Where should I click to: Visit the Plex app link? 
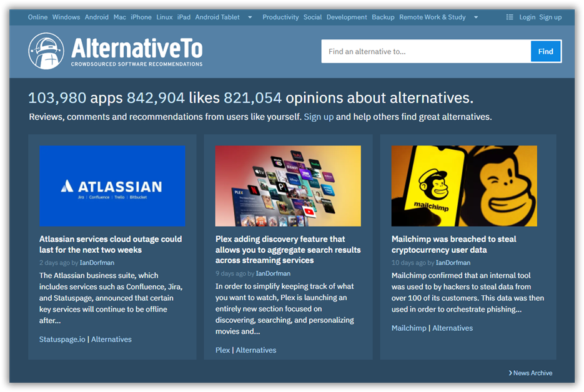pyautogui.click(x=222, y=350)
